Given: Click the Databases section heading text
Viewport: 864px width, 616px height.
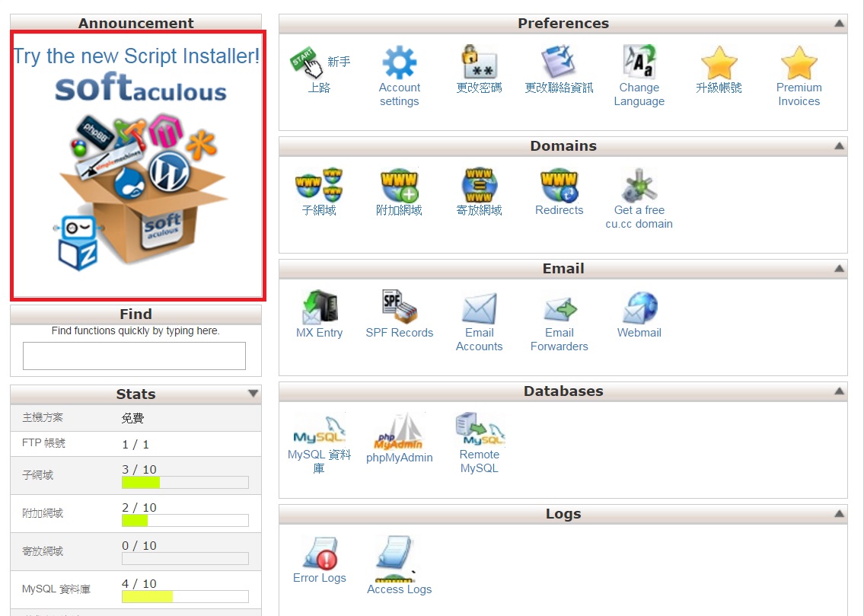Looking at the screenshot, I should click(x=563, y=391).
